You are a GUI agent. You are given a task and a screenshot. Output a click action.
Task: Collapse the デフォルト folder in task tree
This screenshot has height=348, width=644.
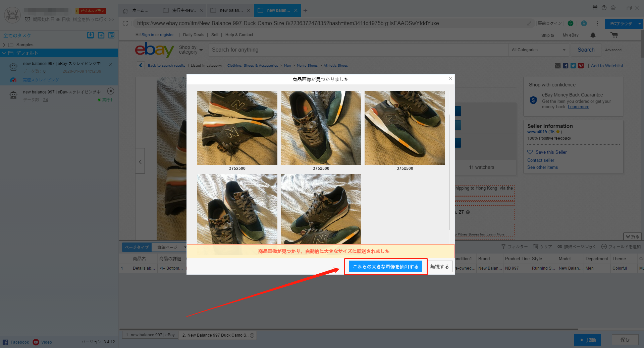[x=4, y=53]
